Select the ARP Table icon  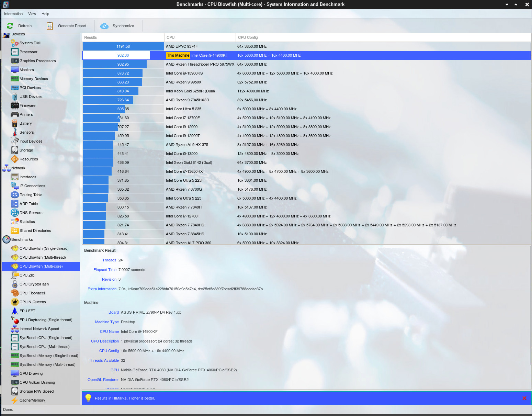click(15, 204)
